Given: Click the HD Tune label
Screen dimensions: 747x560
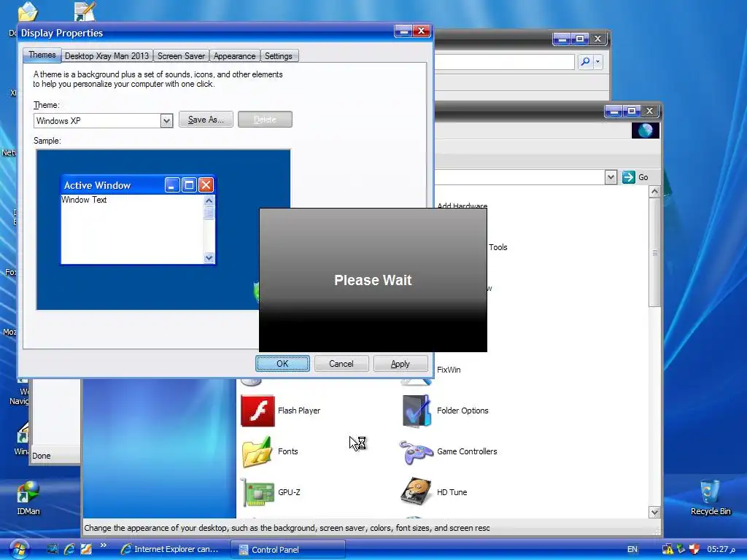Looking at the screenshot, I should (x=452, y=492).
